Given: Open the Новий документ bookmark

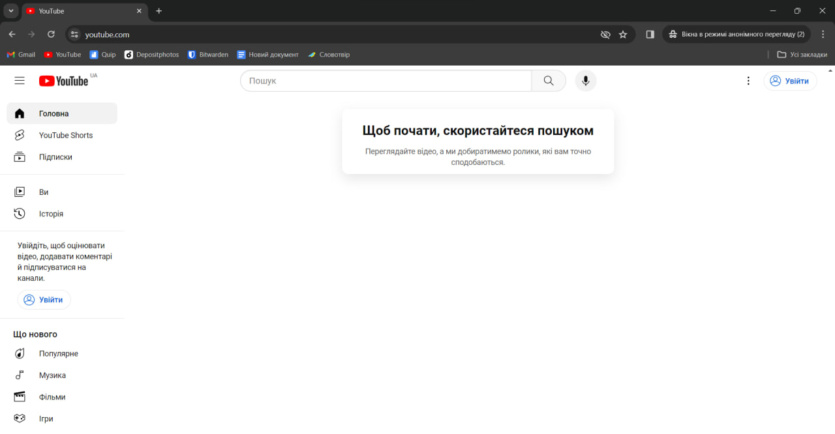Looking at the screenshot, I should (x=268, y=54).
